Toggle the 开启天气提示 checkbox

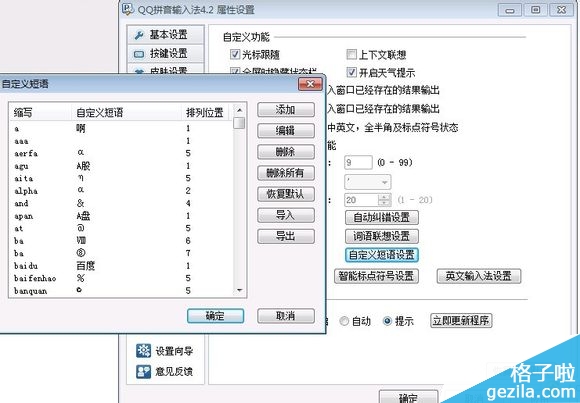click(351, 72)
